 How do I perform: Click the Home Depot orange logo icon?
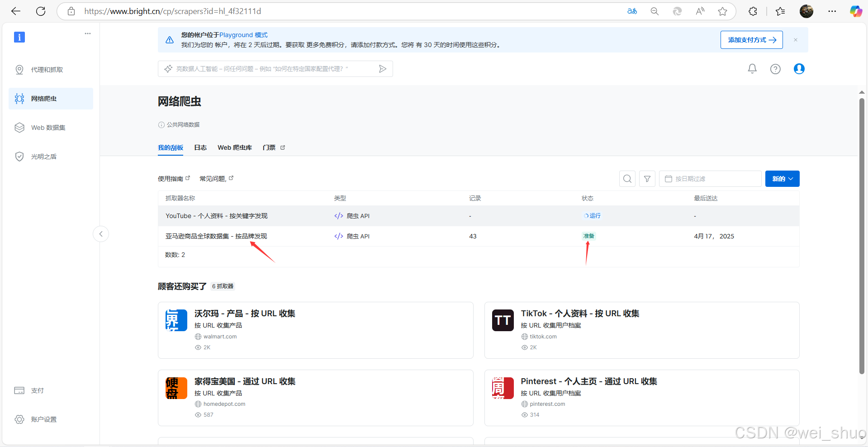tap(176, 388)
